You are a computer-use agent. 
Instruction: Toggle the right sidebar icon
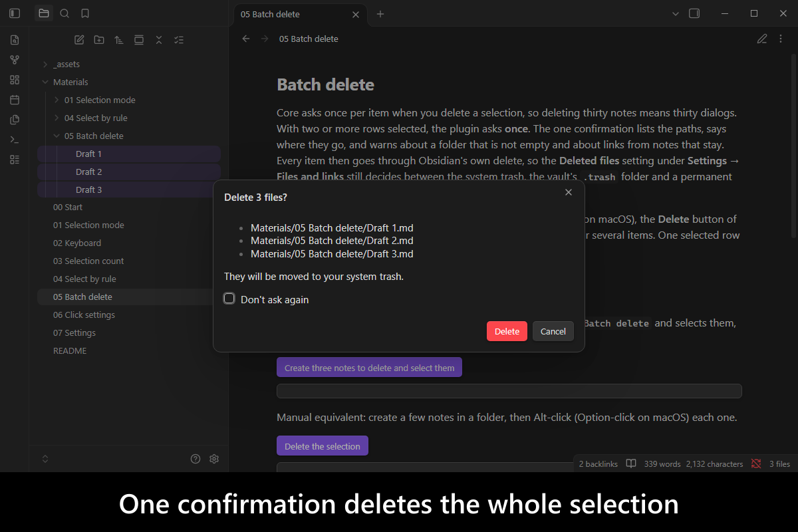[x=694, y=13]
